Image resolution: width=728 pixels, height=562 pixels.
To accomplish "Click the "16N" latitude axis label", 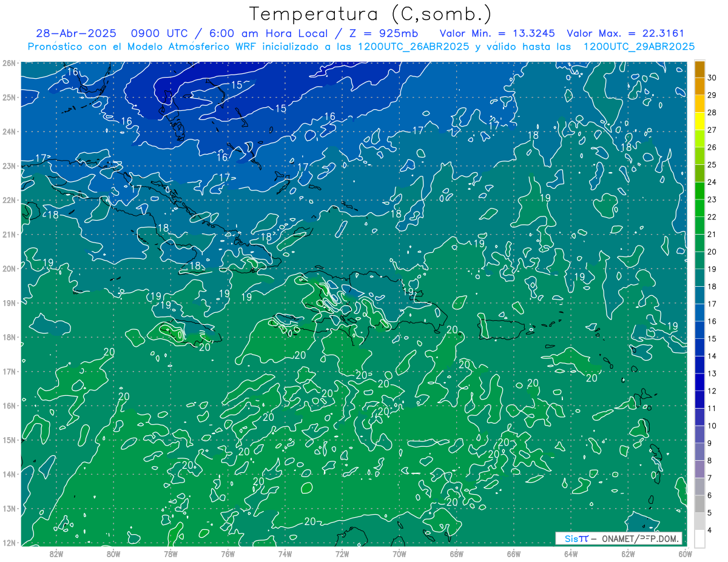I will pyautogui.click(x=9, y=406).
